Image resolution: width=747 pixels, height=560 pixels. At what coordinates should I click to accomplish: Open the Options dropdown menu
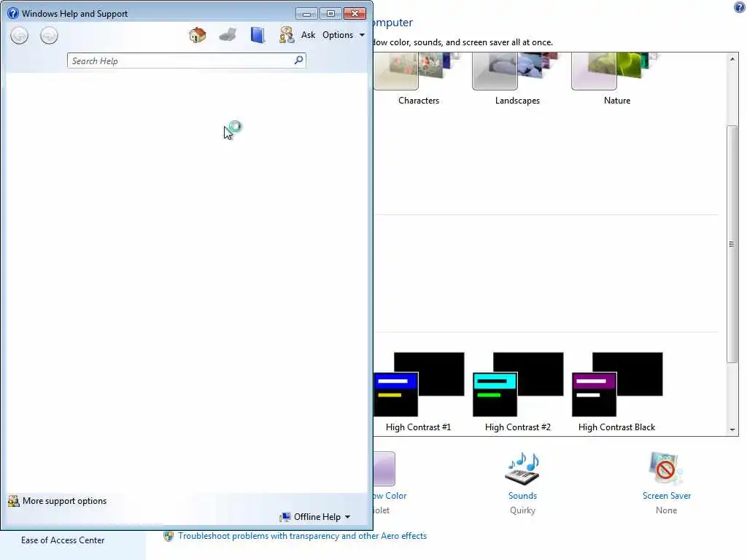344,35
